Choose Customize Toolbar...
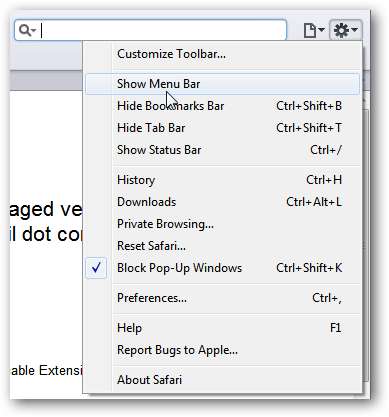 (x=222, y=54)
